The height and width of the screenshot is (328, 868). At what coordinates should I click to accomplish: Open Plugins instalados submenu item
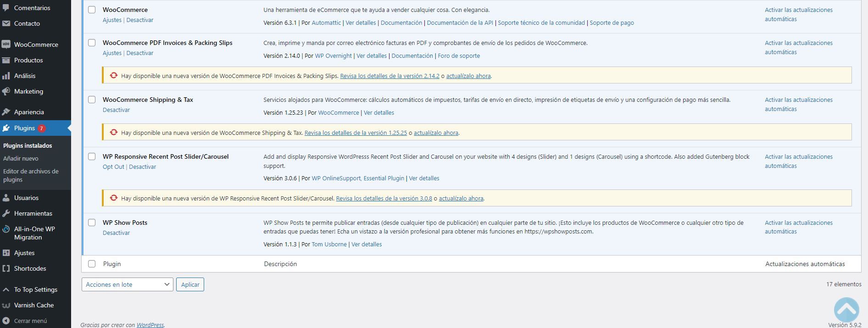(28, 145)
